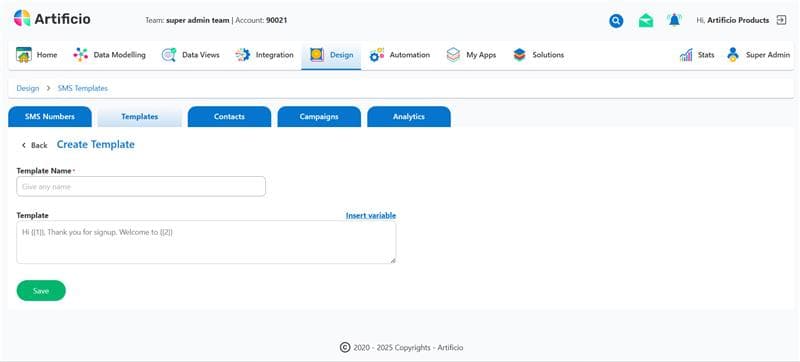Click the textarea resize handle corner
This screenshot has height=362, width=800.
[x=393, y=261]
